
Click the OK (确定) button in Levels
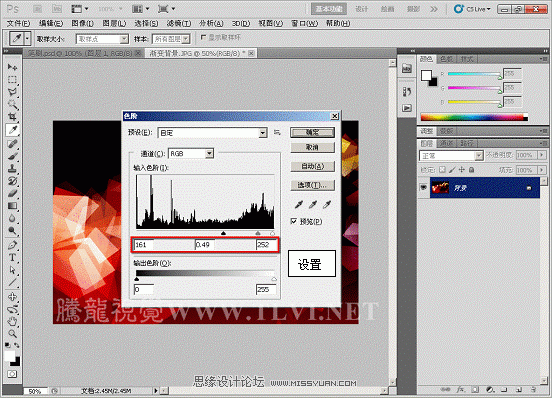(312, 133)
